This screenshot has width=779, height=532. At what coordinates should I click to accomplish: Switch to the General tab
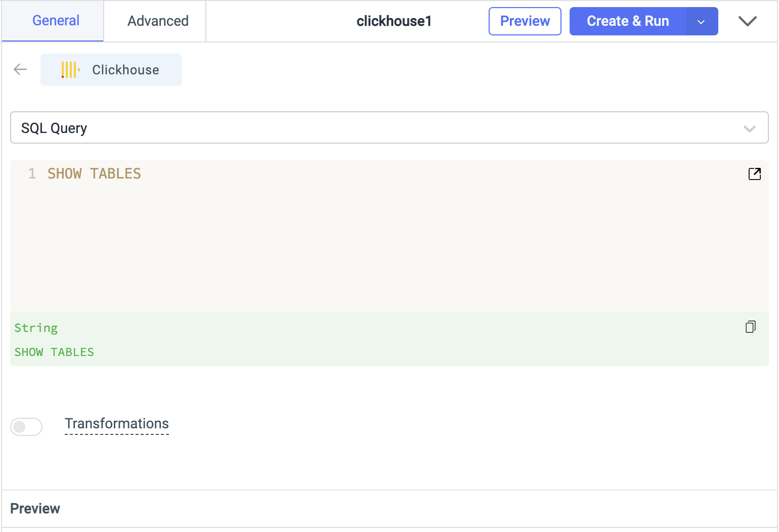click(56, 21)
